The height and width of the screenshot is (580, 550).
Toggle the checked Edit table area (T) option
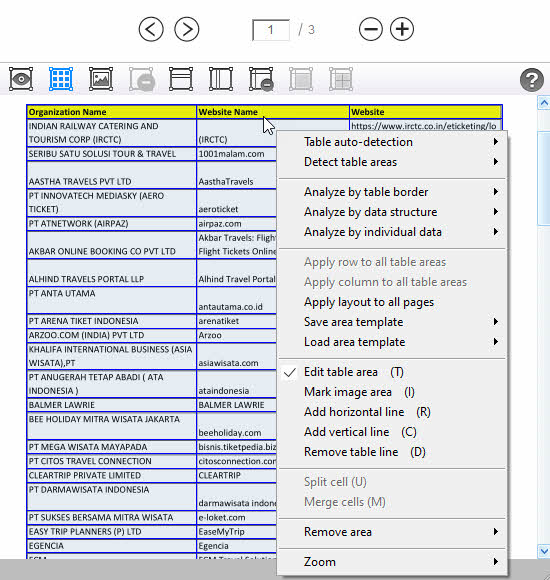392,372
